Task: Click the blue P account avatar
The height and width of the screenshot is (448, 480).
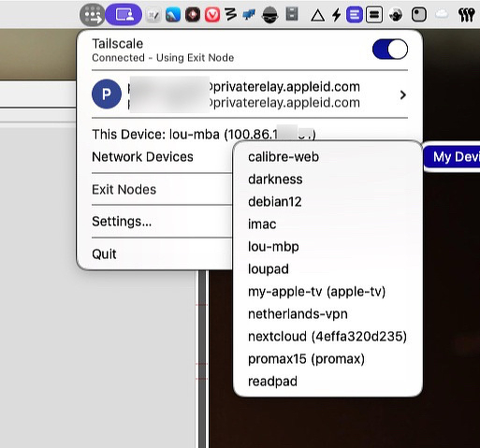Action: click(107, 94)
